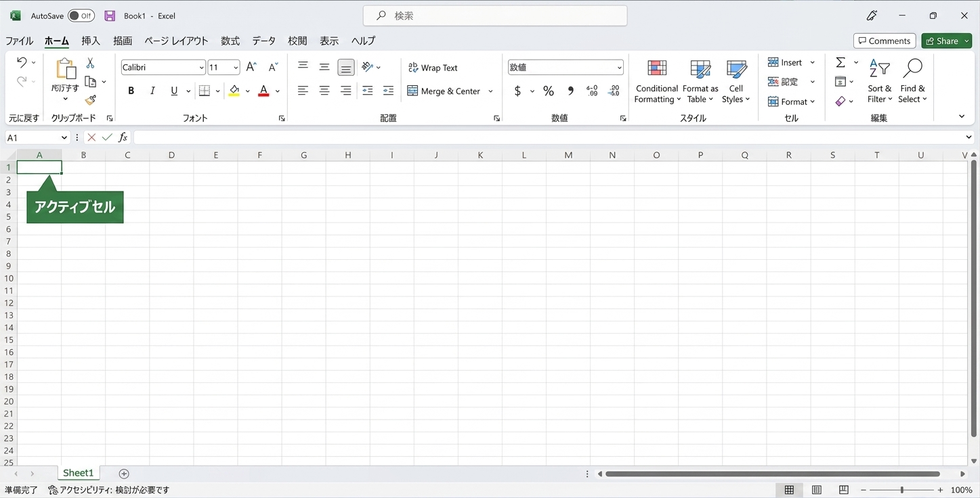Click the Font Color red swatch
Image resolution: width=980 pixels, height=498 pixels.
[x=264, y=91]
